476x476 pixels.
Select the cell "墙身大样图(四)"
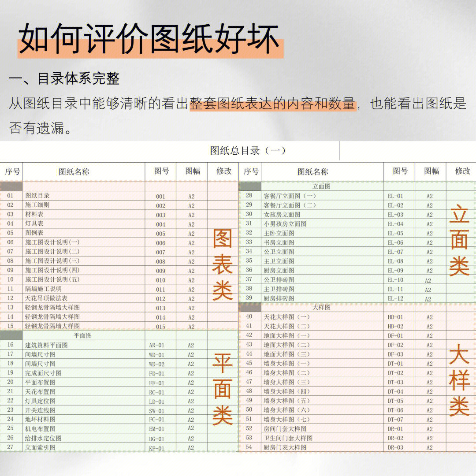click(x=287, y=391)
